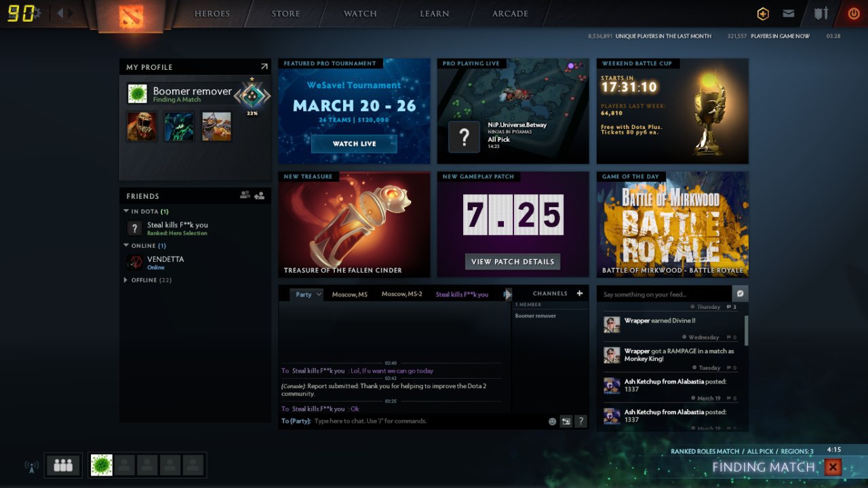Click the voice broadcast antenna icon
This screenshot has height=488, width=868.
tap(31, 466)
